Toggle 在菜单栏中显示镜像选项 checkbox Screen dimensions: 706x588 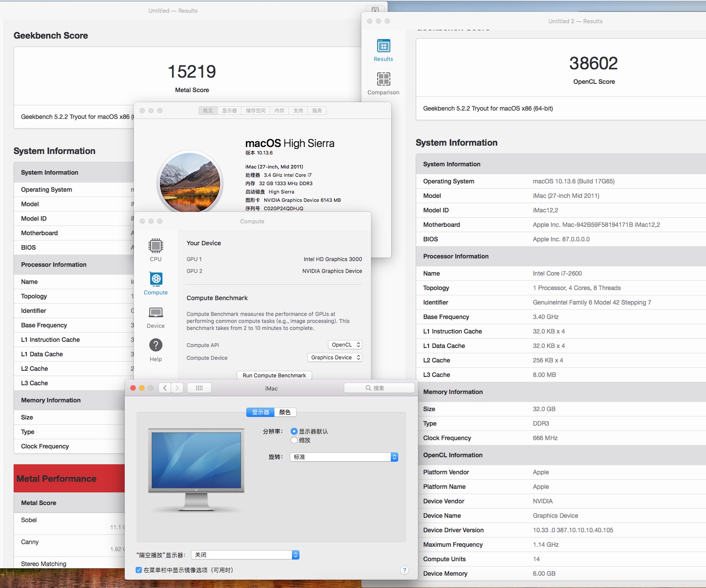point(139,570)
